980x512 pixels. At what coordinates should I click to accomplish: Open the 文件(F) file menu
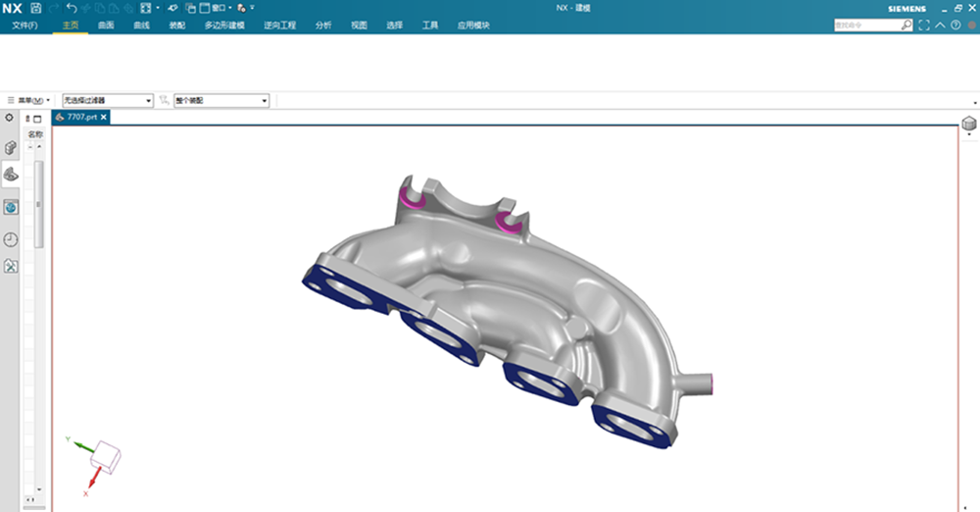coord(24,26)
